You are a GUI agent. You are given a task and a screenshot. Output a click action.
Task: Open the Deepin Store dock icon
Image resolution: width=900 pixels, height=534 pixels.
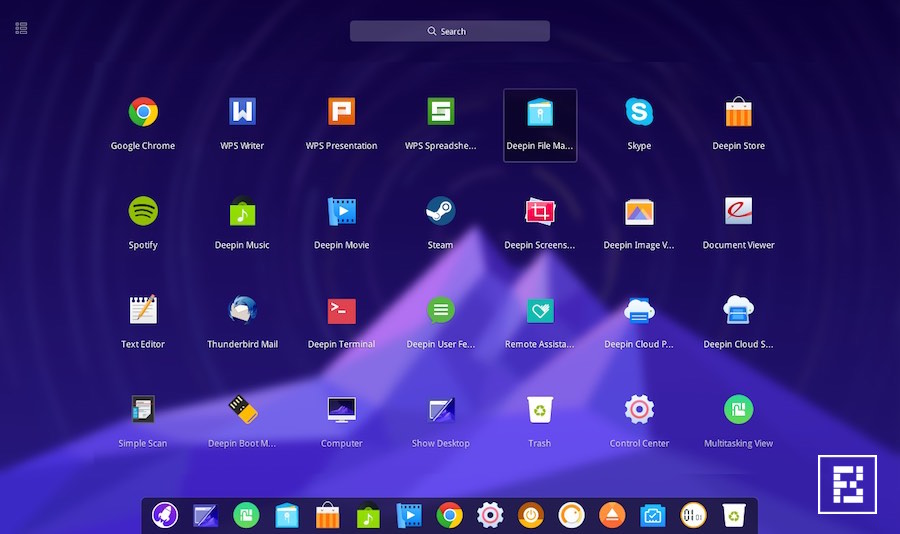[x=328, y=515]
